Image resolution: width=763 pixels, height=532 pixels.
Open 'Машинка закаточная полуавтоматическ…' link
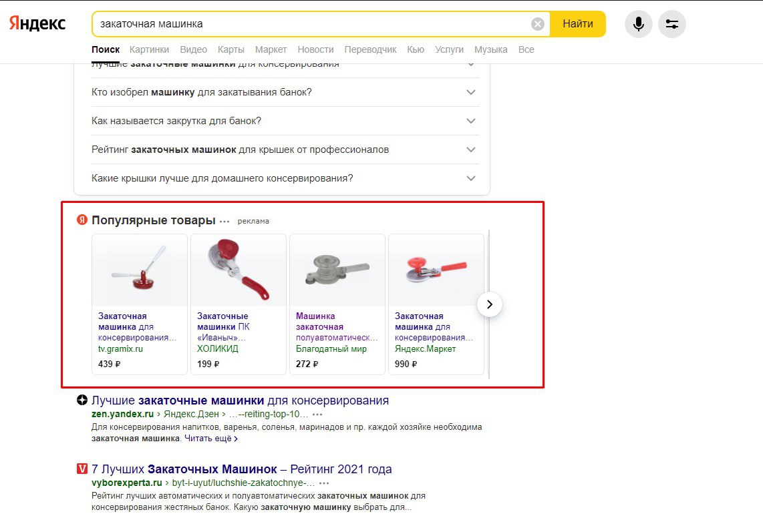[x=337, y=327]
